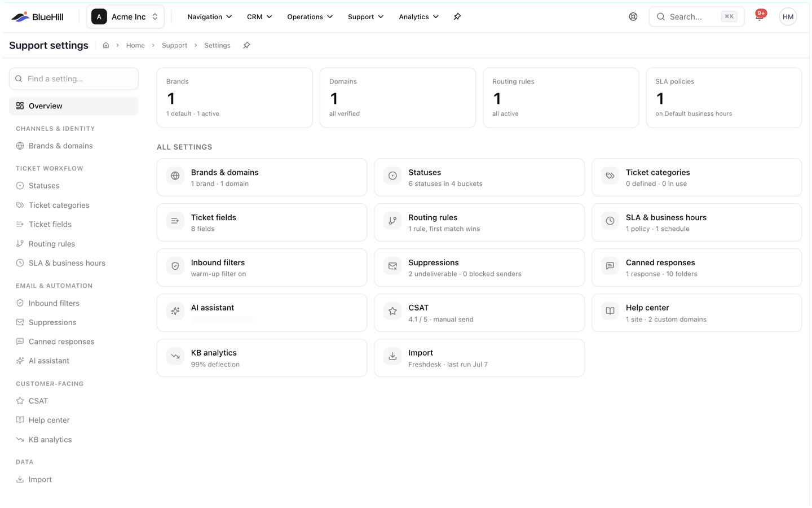The height and width of the screenshot is (508, 812).
Task: Click the shield icon on Inbound filters card
Action: 175,266
